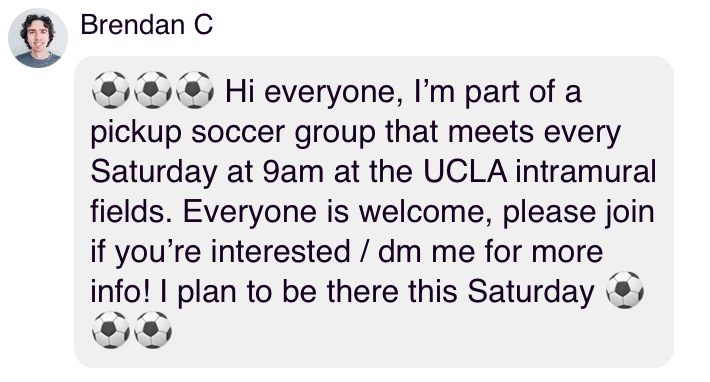Click the word UCLA in the message
710x382 pixels.
[x=465, y=172]
